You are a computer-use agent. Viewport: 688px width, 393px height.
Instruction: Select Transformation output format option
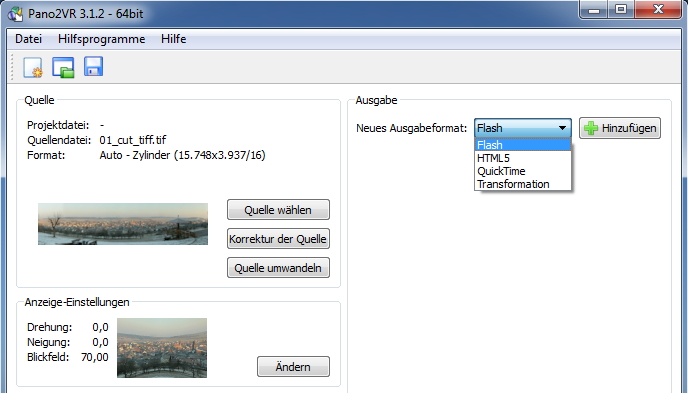523,184
